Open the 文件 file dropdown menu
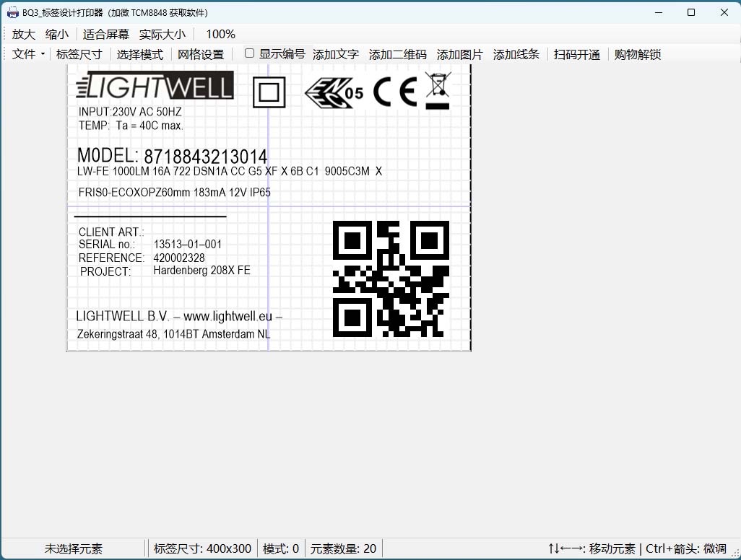This screenshot has width=741, height=560. coord(28,54)
